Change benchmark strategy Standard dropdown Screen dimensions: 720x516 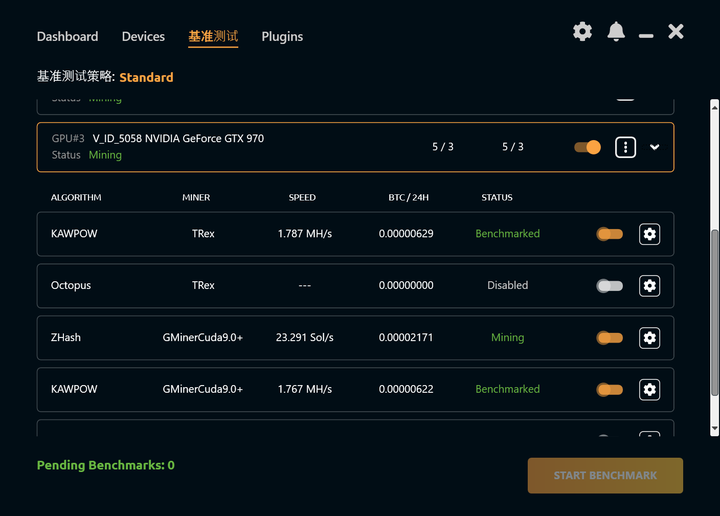[x=146, y=77]
